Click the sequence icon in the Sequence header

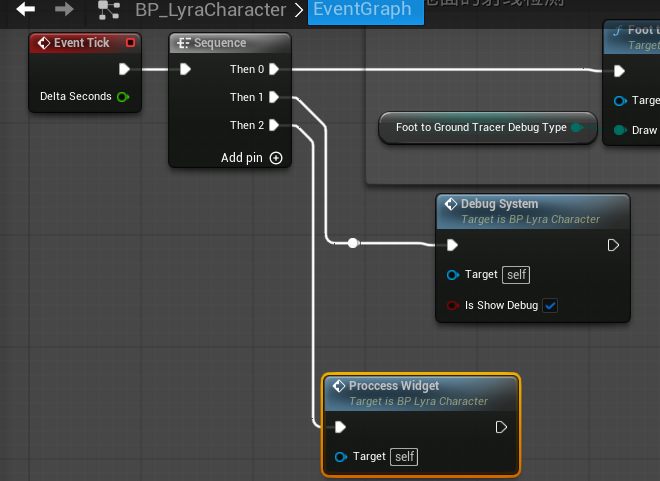coord(184,43)
